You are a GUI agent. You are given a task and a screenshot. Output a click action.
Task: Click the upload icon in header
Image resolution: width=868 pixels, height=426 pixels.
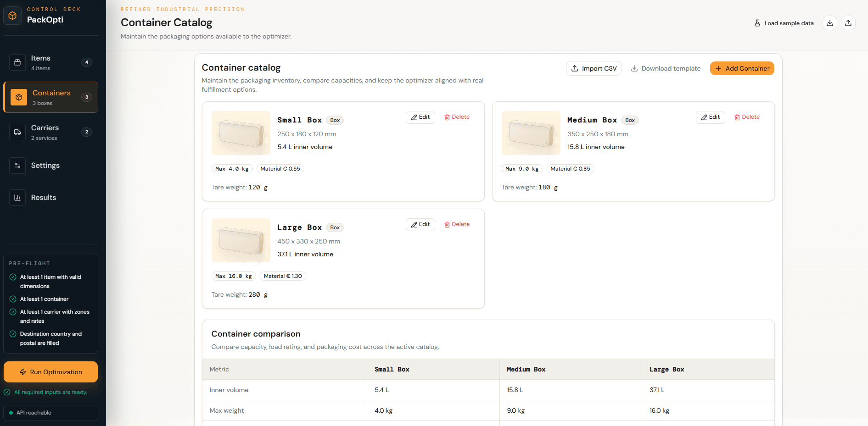[x=848, y=23]
